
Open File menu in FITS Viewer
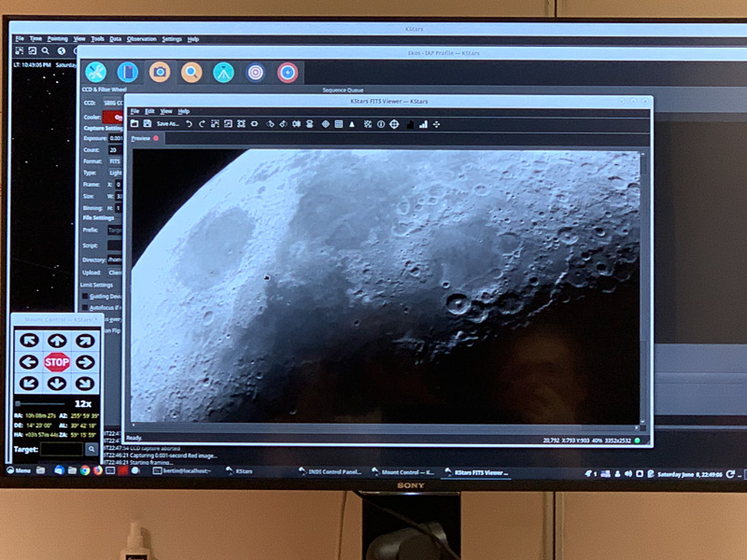click(x=134, y=111)
